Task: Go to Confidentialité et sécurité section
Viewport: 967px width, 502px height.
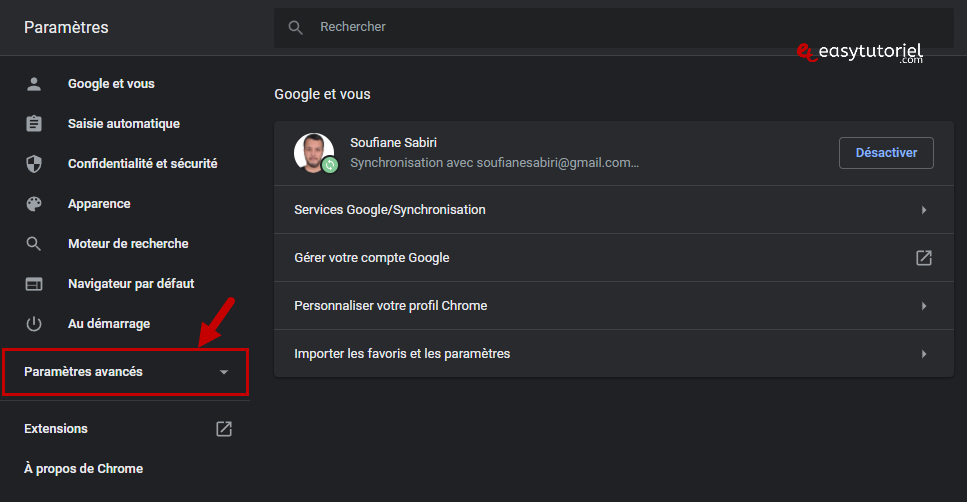Action: [142, 163]
